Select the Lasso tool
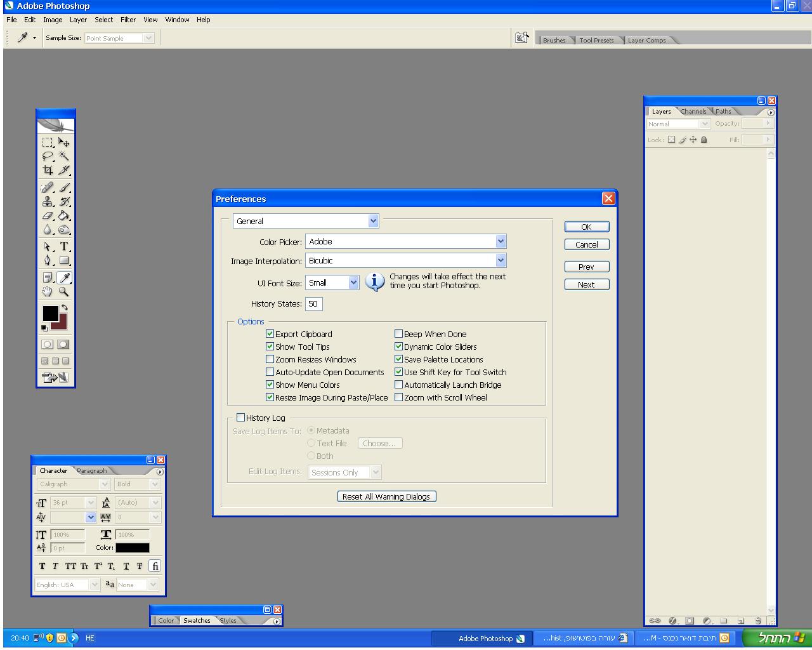Screen dimensions: 812x650 point(48,156)
